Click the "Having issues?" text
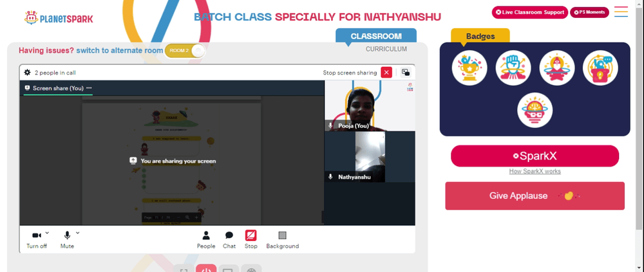 tap(46, 50)
